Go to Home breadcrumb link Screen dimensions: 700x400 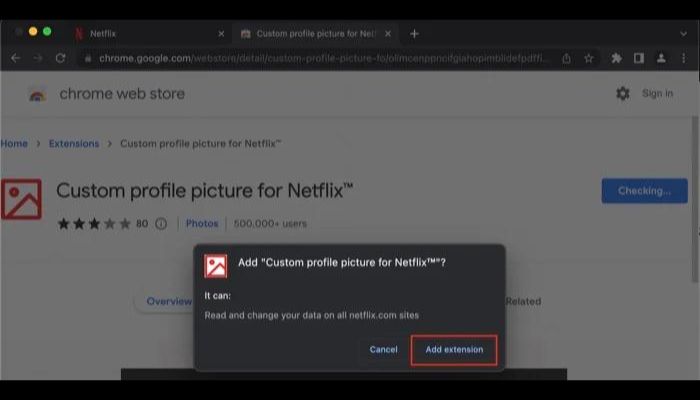[14, 144]
